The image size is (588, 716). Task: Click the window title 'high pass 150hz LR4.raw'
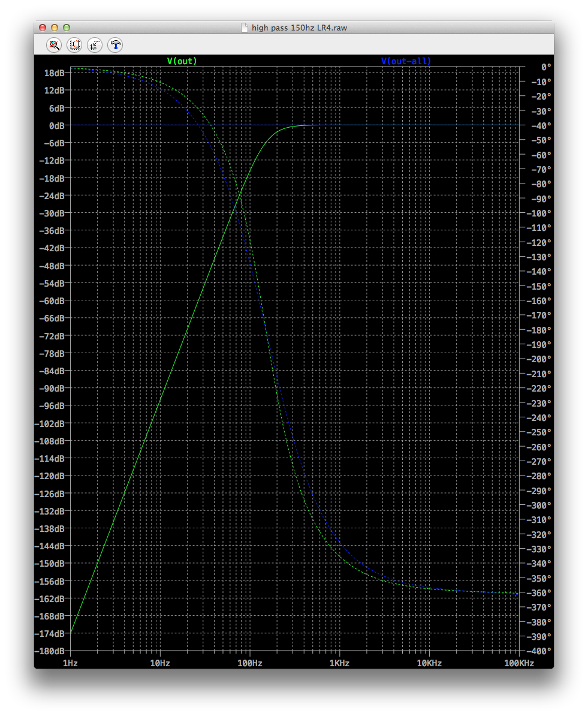(x=299, y=28)
